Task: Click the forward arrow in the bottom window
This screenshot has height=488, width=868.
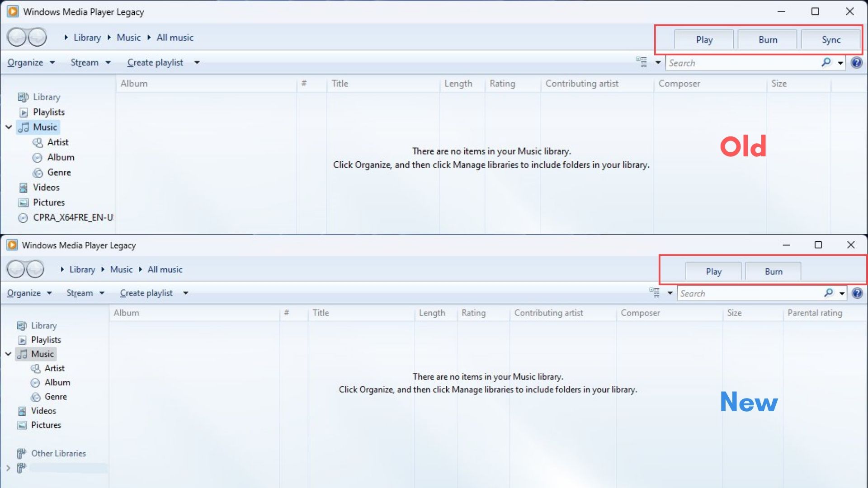Action: [35, 269]
